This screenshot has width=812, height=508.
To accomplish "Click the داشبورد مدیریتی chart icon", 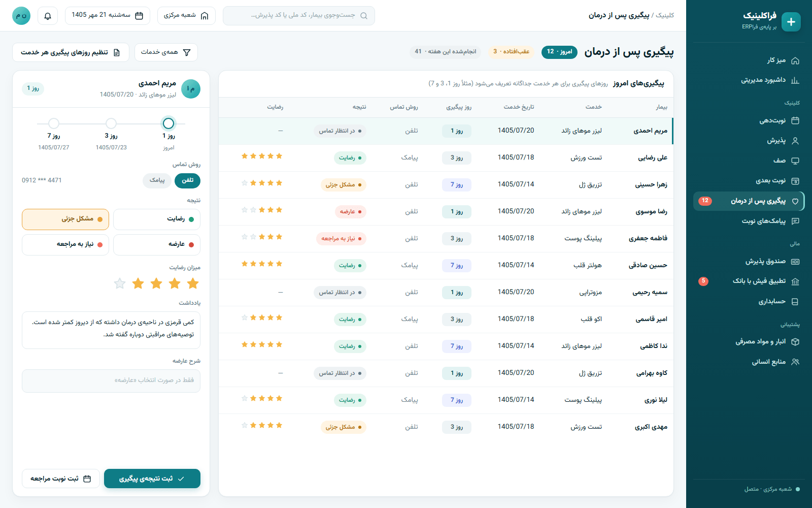I will pos(795,80).
